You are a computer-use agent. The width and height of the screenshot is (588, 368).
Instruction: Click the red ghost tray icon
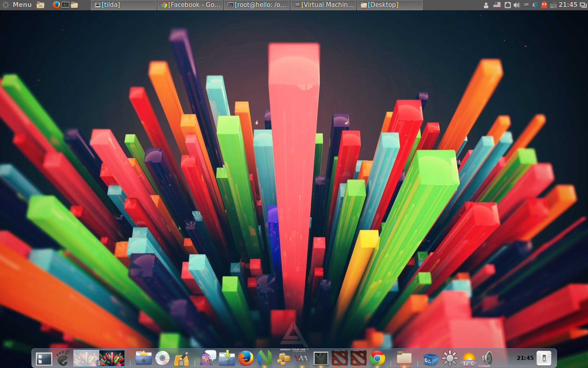544,5
